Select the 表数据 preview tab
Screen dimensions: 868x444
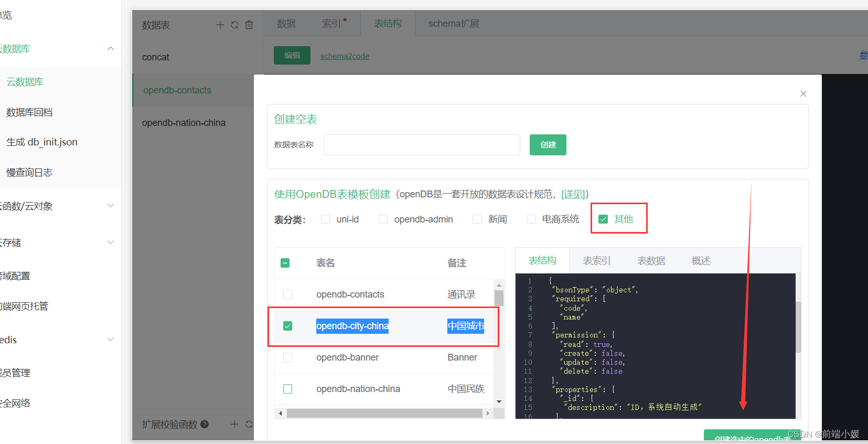click(x=651, y=261)
